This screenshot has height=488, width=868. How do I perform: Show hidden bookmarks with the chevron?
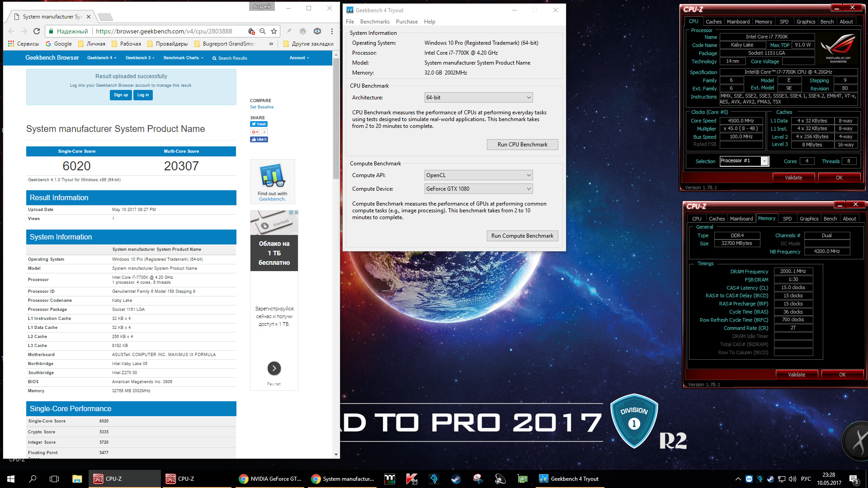coord(271,44)
